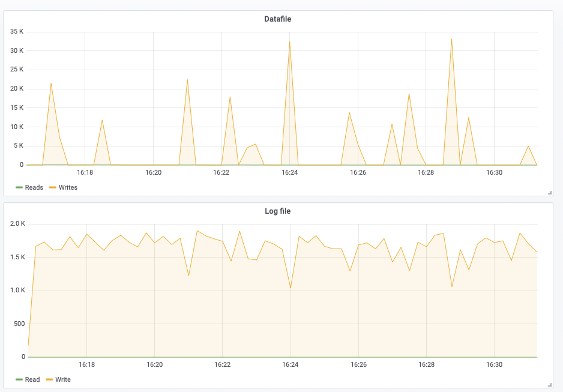Viewport: 563px width, 392px height.
Task: Click the Datafile spike at 16:21
Action: 187,80
